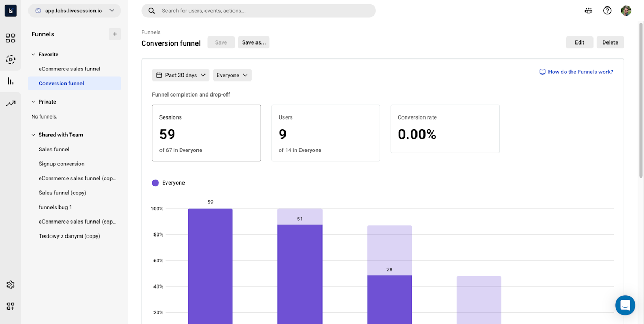This screenshot has height=324, width=644.
Task: Open the chat support bubble
Action: point(625,305)
